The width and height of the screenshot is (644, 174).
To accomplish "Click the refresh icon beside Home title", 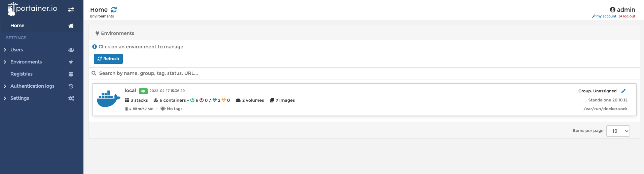I will pyautogui.click(x=114, y=10).
